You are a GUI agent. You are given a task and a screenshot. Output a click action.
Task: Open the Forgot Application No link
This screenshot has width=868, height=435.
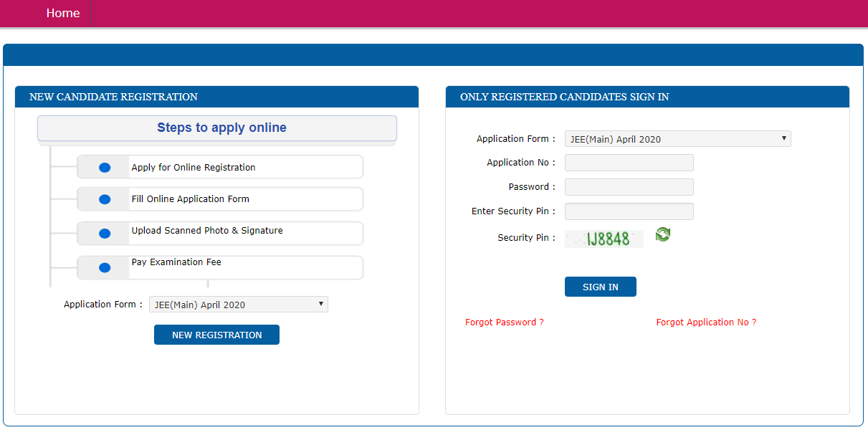tap(706, 322)
